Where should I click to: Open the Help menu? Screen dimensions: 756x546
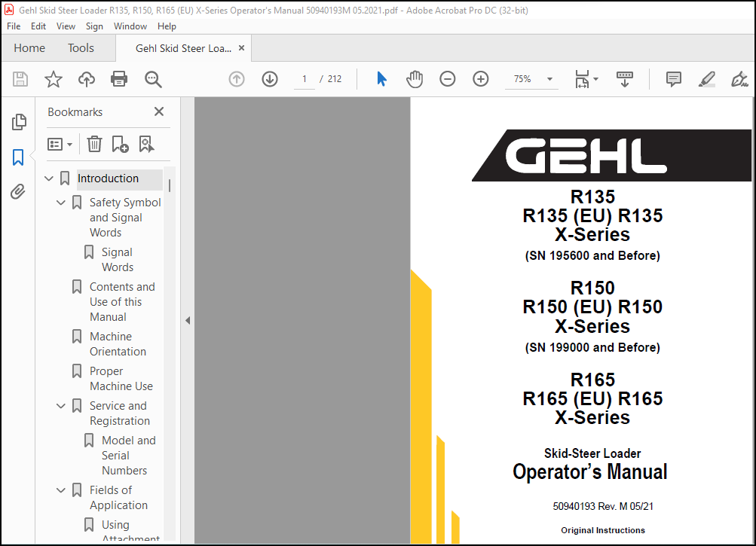pos(167,26)
